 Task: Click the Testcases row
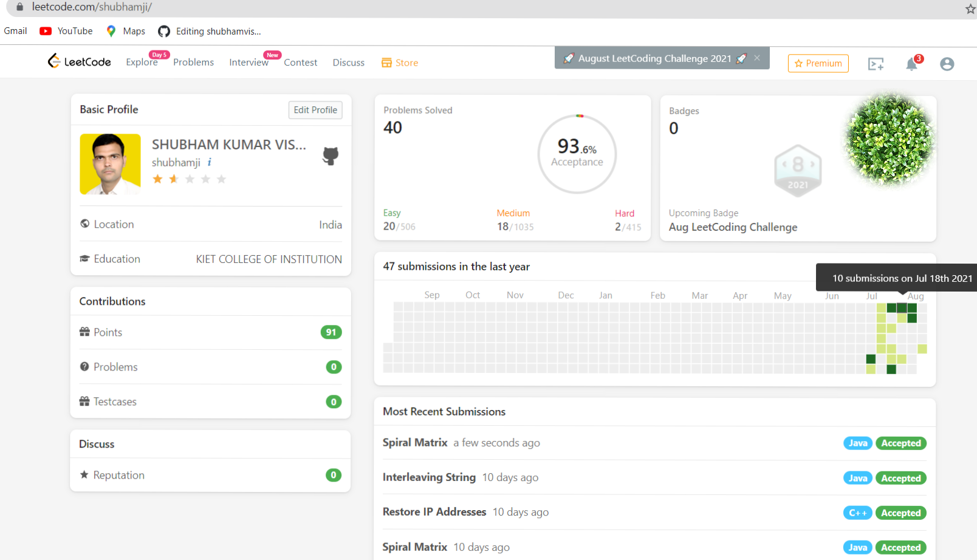click(210, 401)
